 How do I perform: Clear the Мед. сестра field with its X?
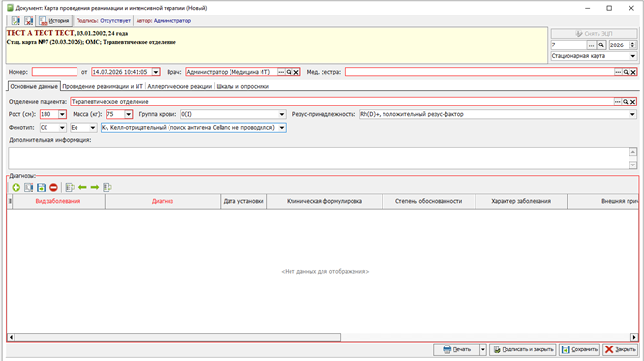(633, 72)
